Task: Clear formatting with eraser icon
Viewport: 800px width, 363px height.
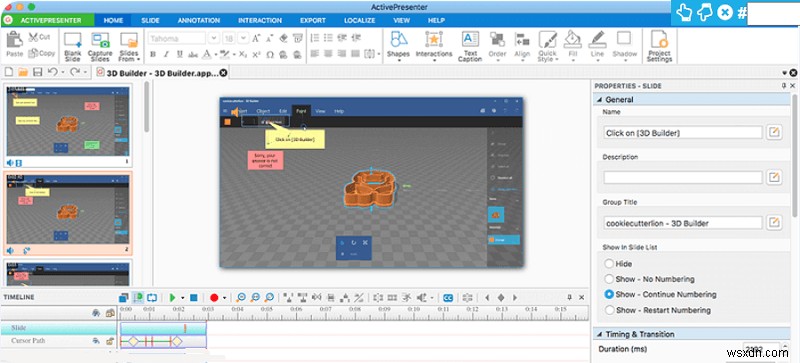Action: (x=284, y=38)
